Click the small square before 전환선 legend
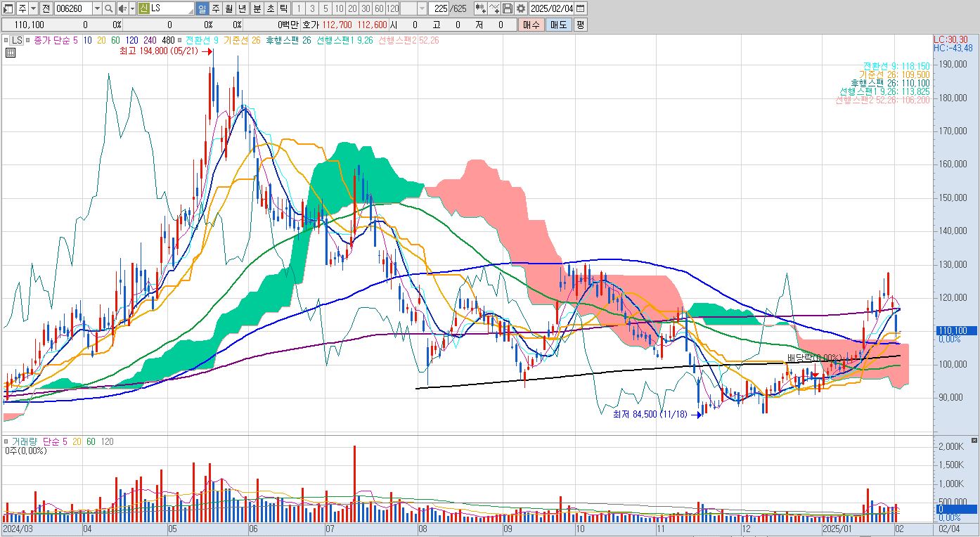 tap(181, 40)
